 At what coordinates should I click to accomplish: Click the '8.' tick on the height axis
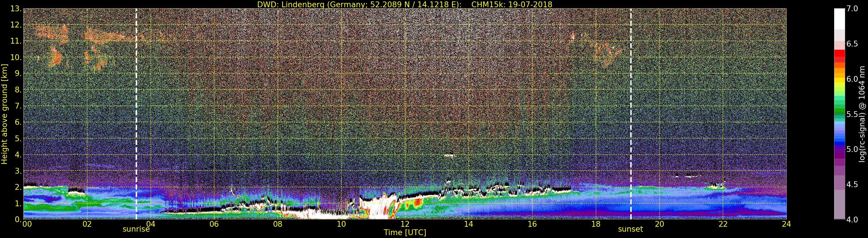pyautogui.click(x=18, y=90)
